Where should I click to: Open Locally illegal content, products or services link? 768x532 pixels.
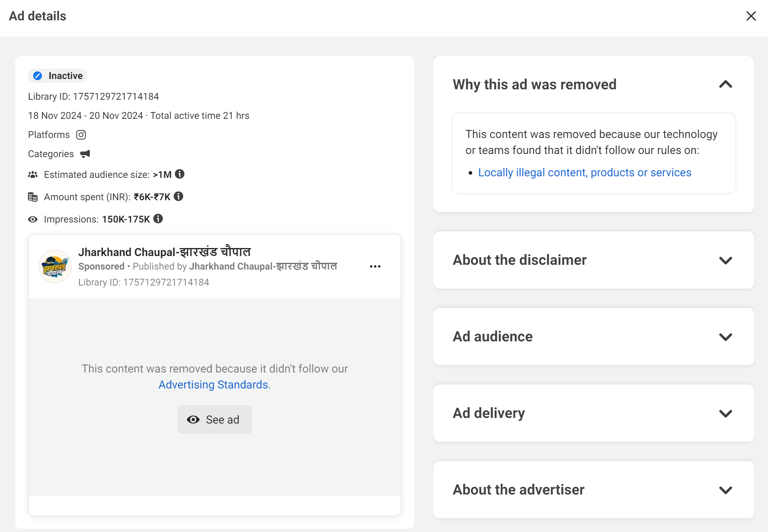click(585, 172)
